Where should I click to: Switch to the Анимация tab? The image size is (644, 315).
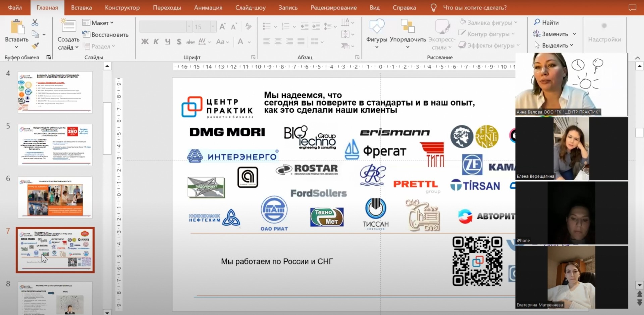208,7
